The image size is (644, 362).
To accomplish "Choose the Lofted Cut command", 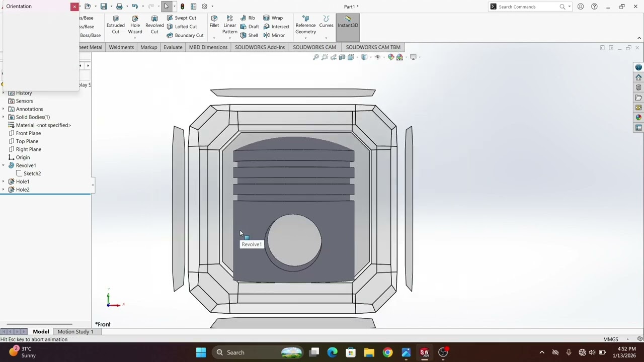I will tap(182, 27).
